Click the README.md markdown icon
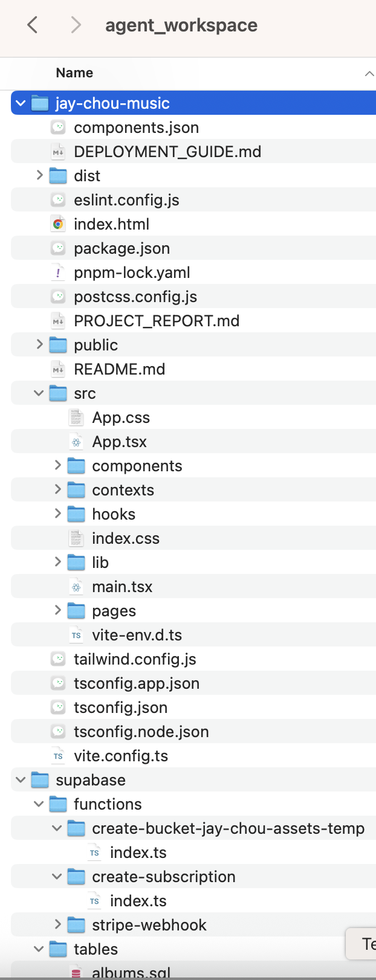Viewport: 376px width, 980px height. point(58,369)
